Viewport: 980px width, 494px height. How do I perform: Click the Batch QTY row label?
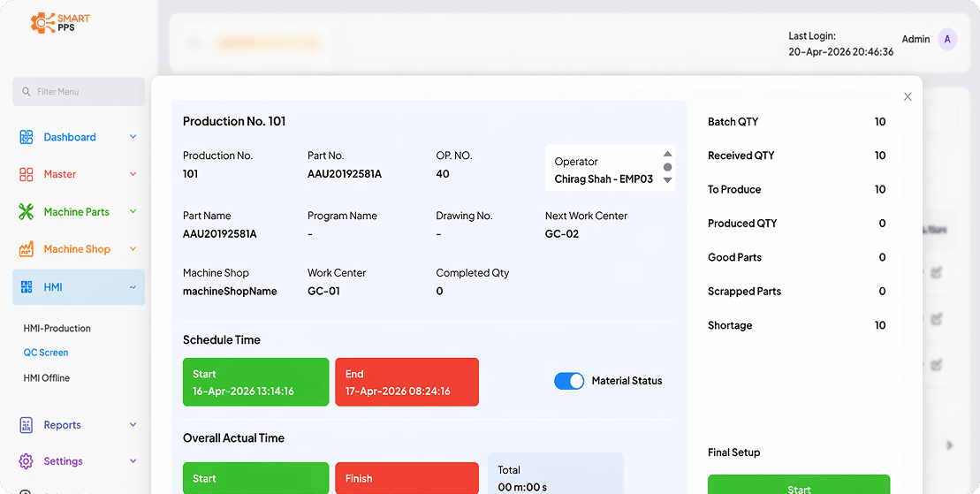pyautogui.click(x=733, y=121)
